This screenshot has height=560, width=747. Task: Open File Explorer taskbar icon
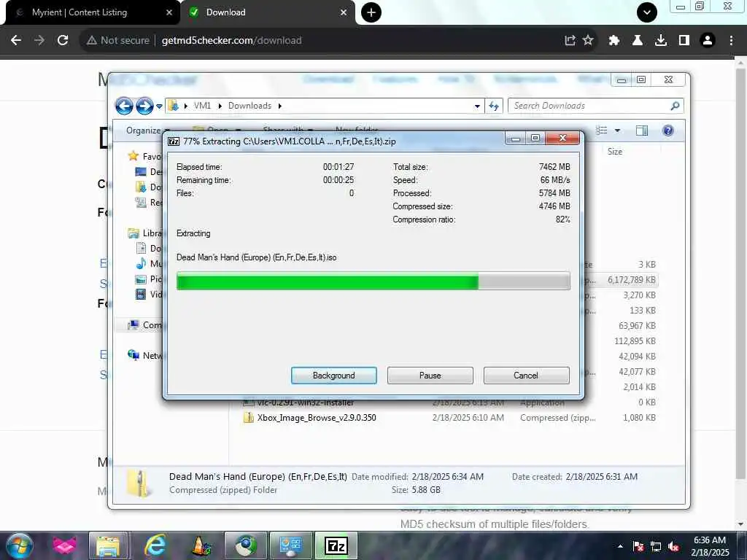[x=108, y=545]
